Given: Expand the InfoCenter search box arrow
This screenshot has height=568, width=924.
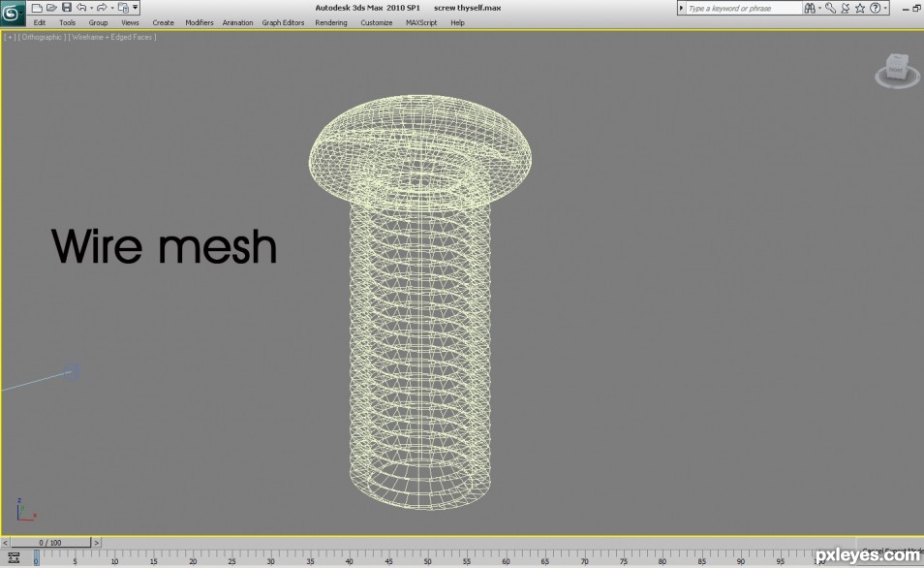Looking at the screenshot, I should [x=681, y=9].
